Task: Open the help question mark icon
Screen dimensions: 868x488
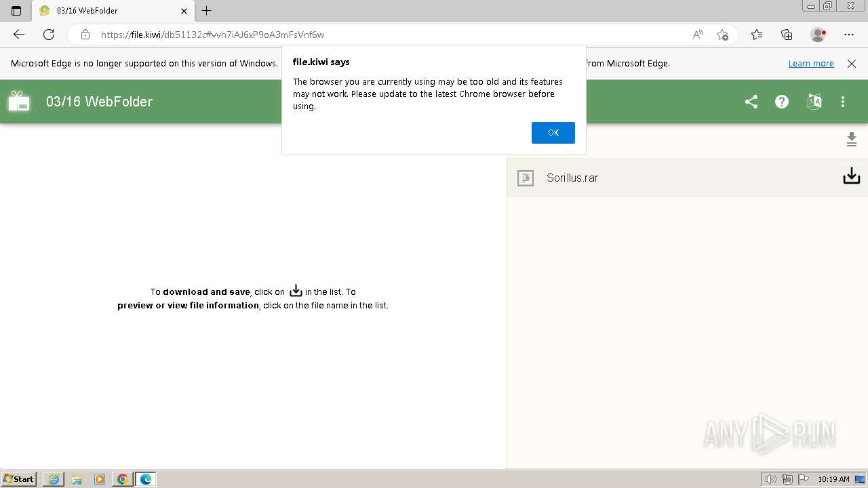Action: (782, 102)
